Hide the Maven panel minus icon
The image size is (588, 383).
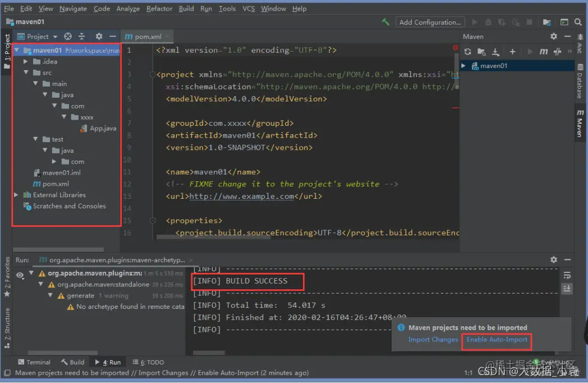pos(567,37)
